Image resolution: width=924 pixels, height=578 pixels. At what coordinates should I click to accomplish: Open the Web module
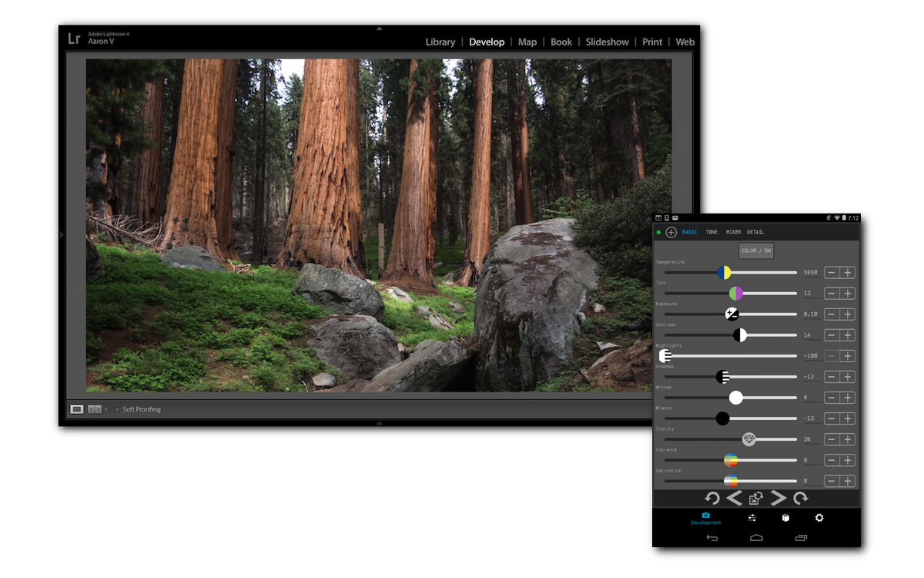(685, 42)
